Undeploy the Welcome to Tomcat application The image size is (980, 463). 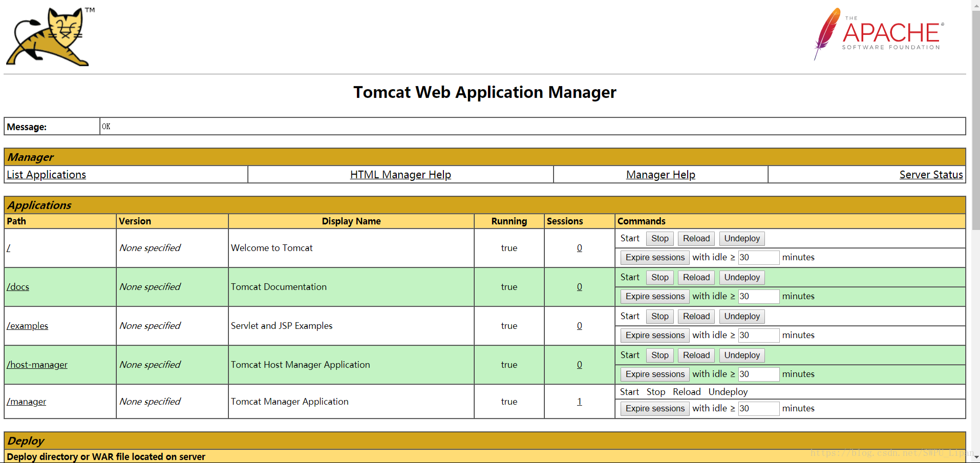click(742, 239)
